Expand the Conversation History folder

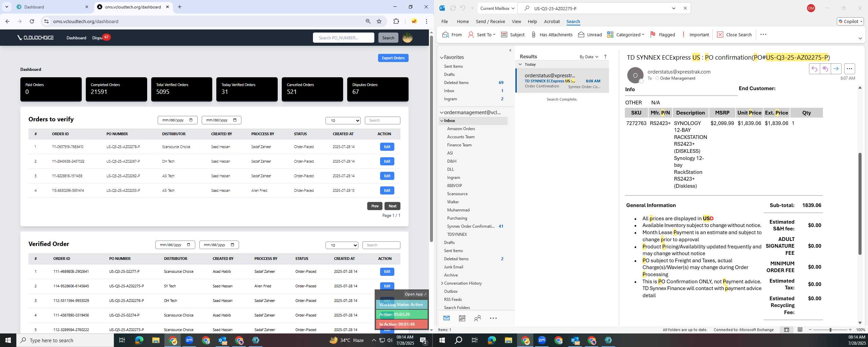tap(442, 283)
